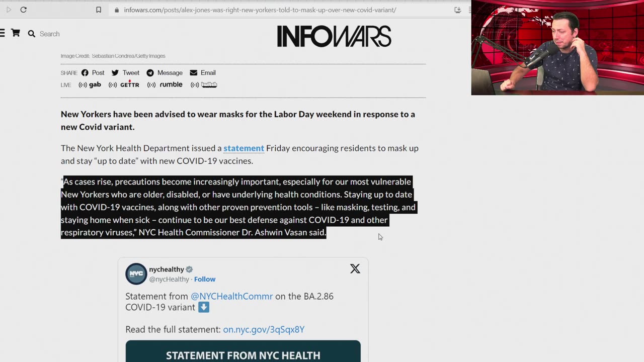Click the install app icon in address bar
The height and width of the screenshot is (362, 644).
[x=457, y=10]
